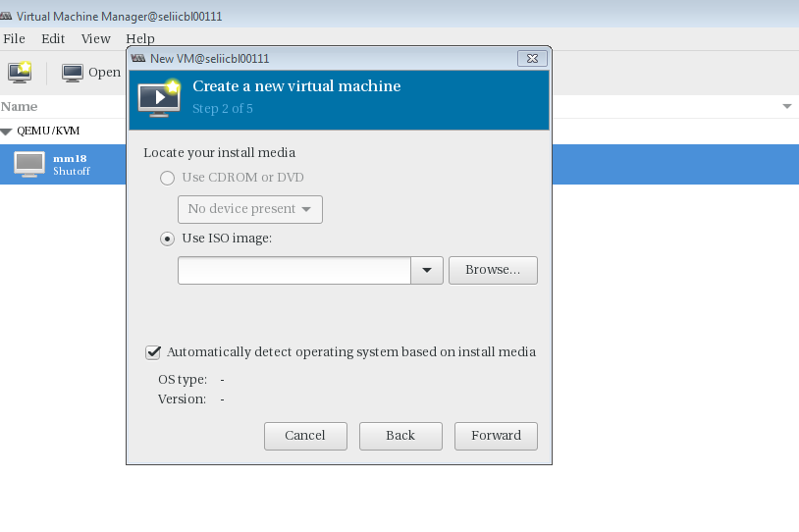Open the View menu

(96, 38)
